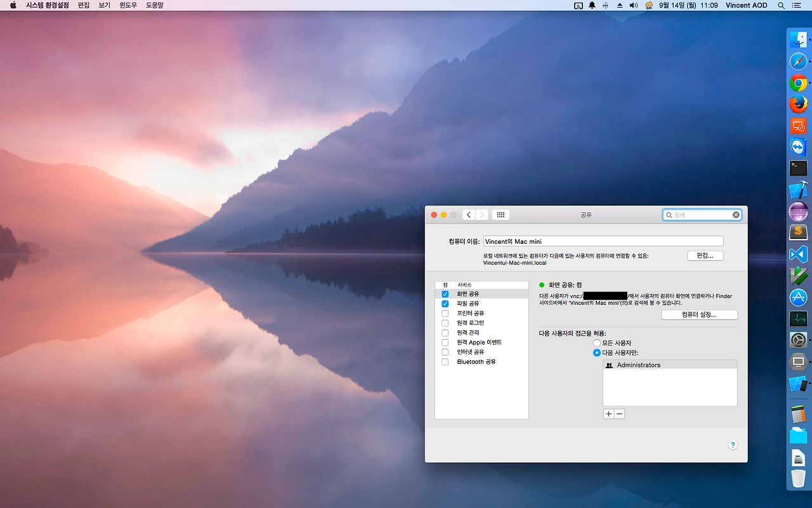Viewport: 812px width, 508px height.
Task: Launch Activity Monitor from the dock
Action: point(797,318)
